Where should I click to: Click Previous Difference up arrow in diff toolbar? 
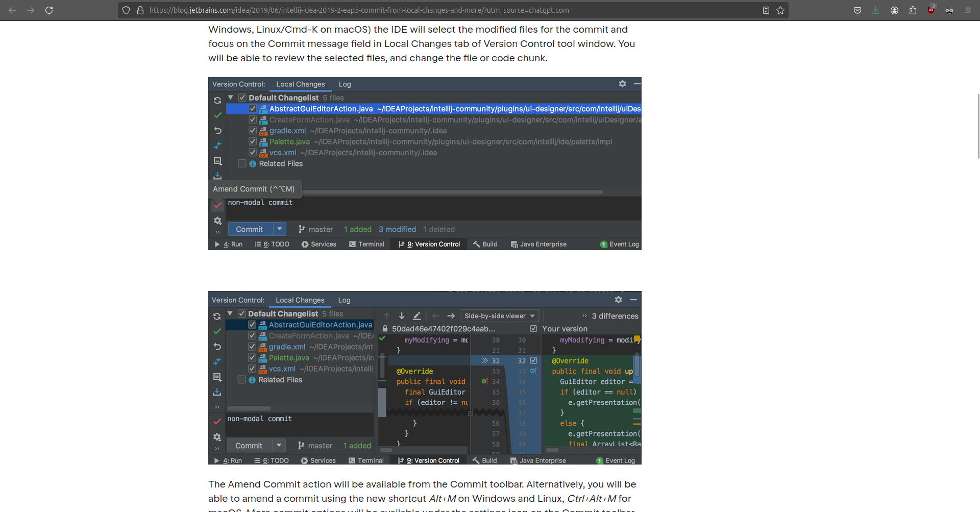(x=386, y=316)
